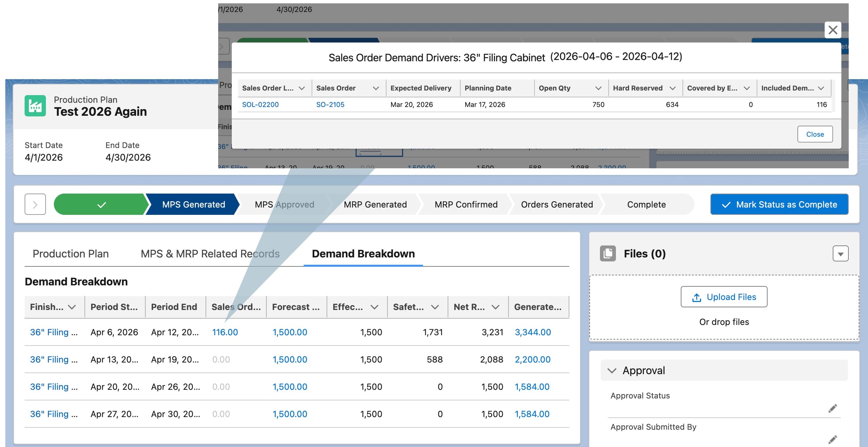Close the Sales Order Demand Drivers modal with X
868x447 pixels.
click(832, 30)
